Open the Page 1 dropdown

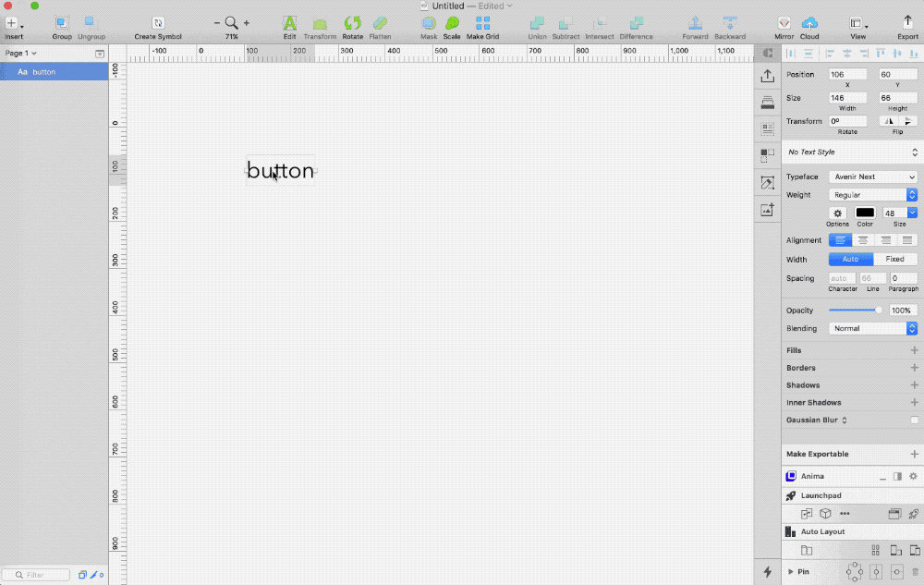pyautogui.click(x=20, y=53)
